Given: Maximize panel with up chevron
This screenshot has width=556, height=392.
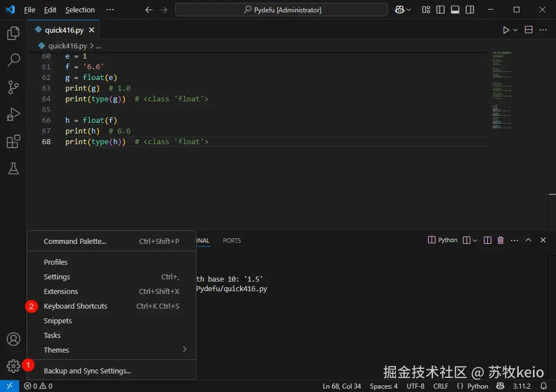Looking at the screenshot, I should click(x=528, y=240).
